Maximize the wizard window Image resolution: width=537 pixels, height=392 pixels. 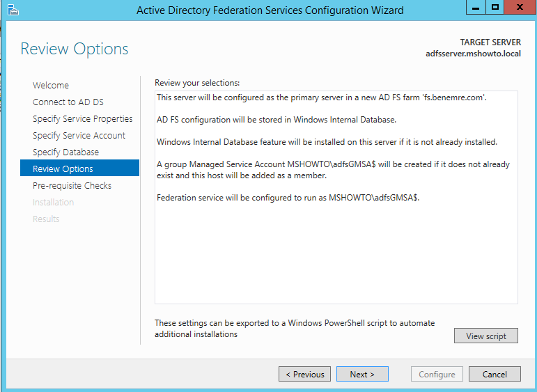(495, 7)
